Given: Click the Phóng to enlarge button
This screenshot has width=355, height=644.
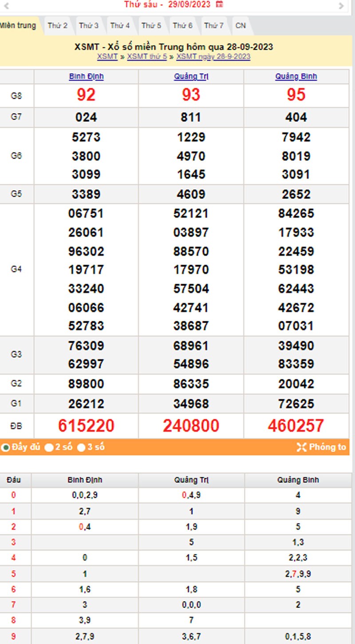Looking at the screenshot, I should (x=321, y=447).
